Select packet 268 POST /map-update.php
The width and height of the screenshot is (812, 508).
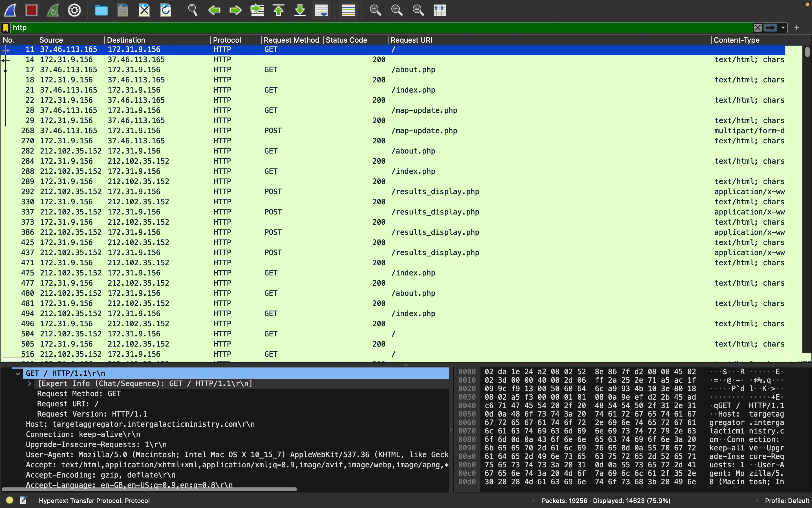coord(392,131)
